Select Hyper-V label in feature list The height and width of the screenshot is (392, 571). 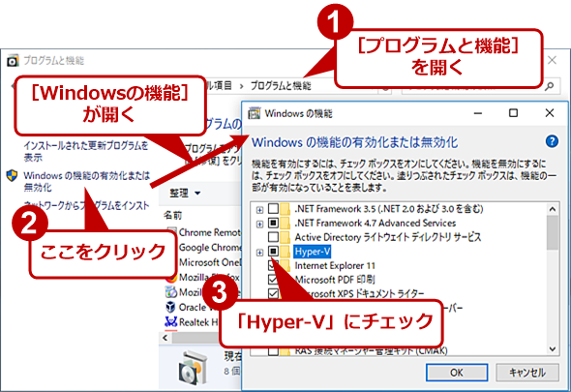point(313,252)
